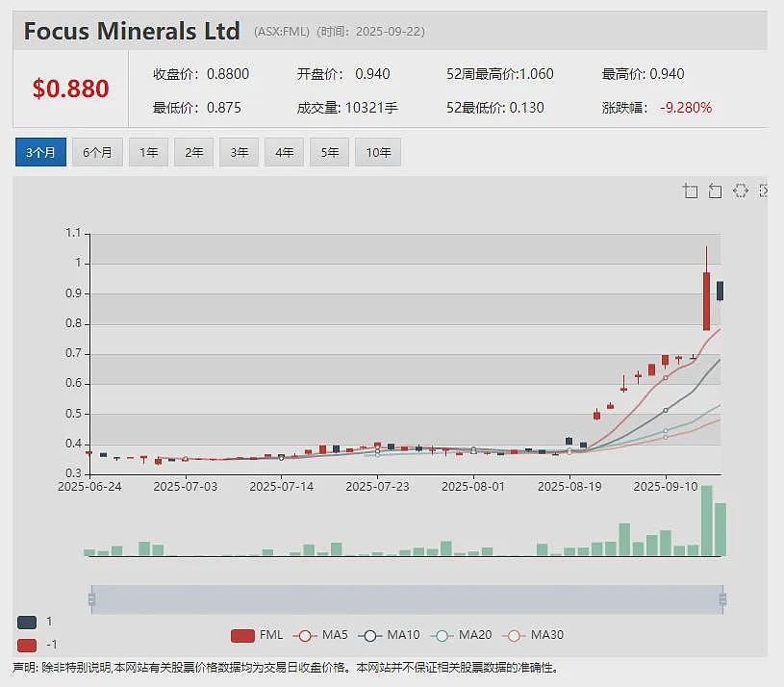
Task: Click the right data zoom slider handle
Action: click(722, 599)
